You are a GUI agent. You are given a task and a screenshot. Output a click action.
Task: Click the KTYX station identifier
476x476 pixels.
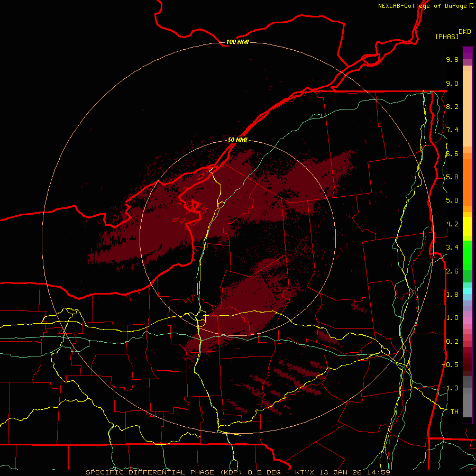305,472
